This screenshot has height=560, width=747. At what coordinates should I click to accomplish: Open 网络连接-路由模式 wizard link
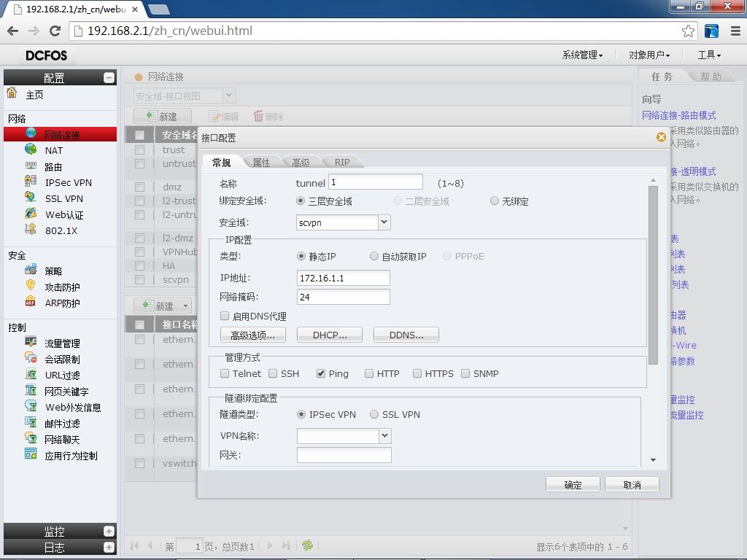click(679, 115)
